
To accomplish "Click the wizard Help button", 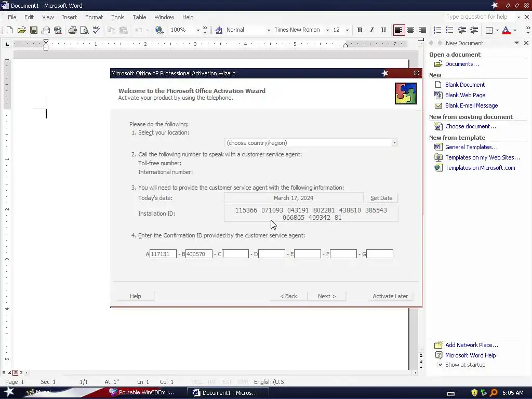I will 136,296.
